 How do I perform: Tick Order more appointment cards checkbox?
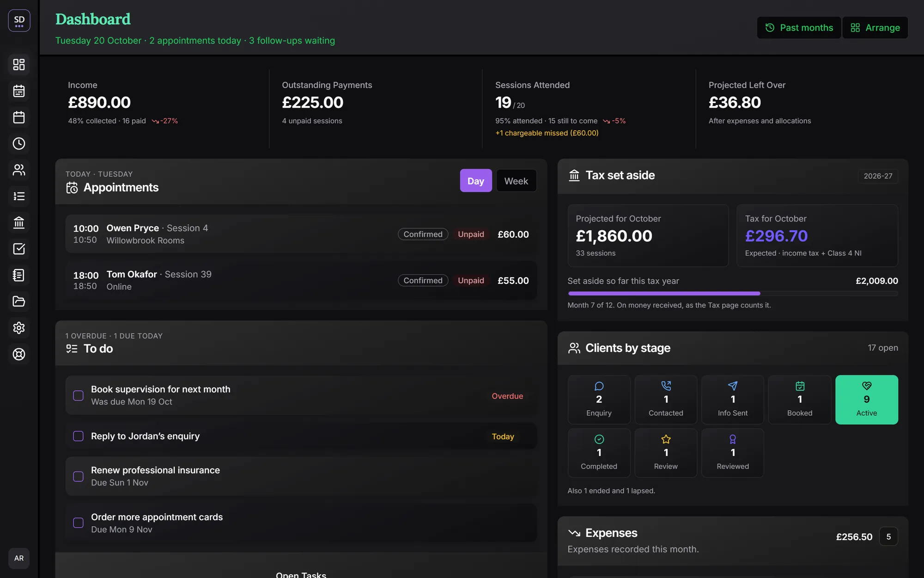(79, 523)
